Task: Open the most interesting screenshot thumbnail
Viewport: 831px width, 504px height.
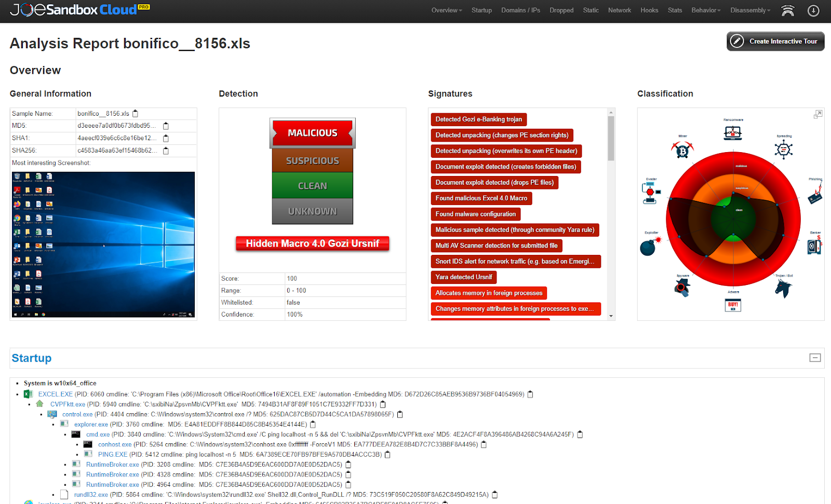Action: (x=103, y=244)
